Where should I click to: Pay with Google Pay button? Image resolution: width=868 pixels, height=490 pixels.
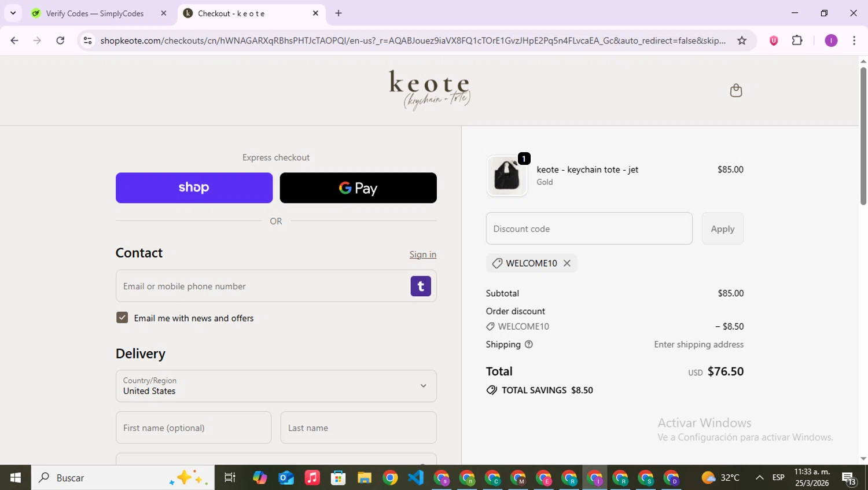(358, 187)
